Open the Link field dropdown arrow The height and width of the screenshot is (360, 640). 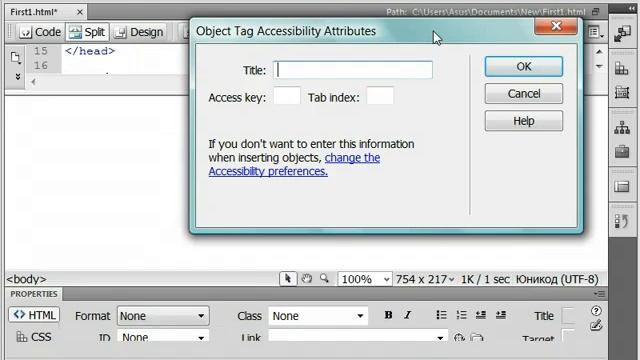[x=440, y=338]
